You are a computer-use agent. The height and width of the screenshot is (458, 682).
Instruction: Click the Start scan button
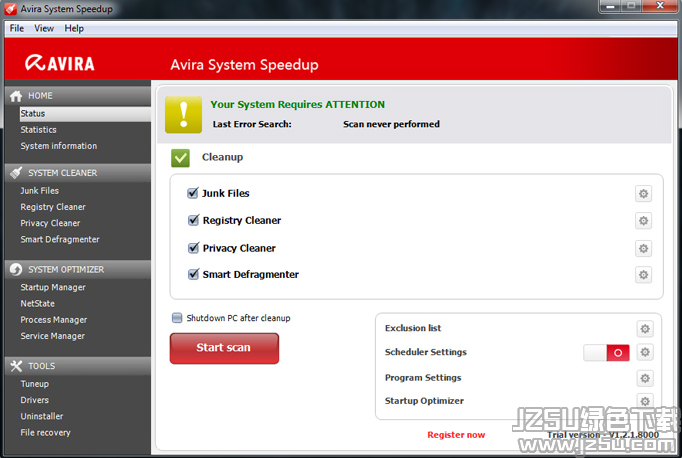224,348
